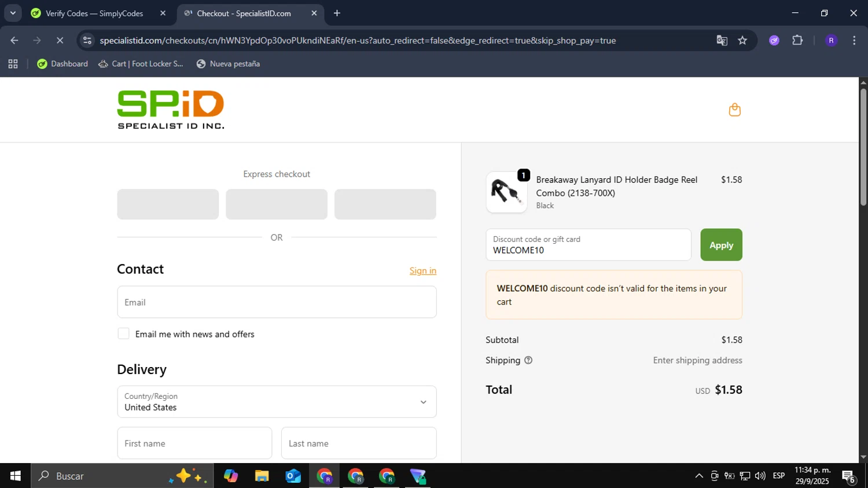Open the Chrome profile avatar R
Screen dimensions: 868x488
click(x=831, y=41)
